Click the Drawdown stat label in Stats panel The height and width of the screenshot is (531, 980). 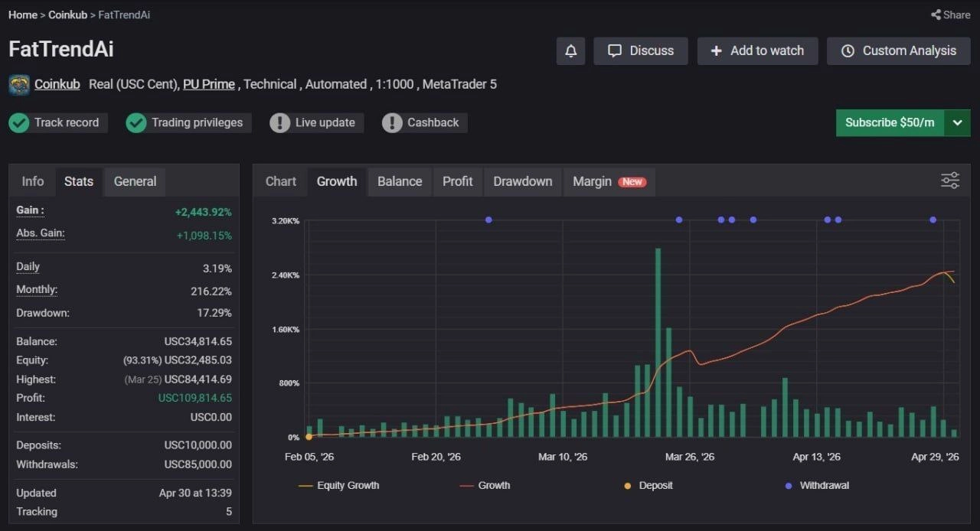click(x=43, y=313)
